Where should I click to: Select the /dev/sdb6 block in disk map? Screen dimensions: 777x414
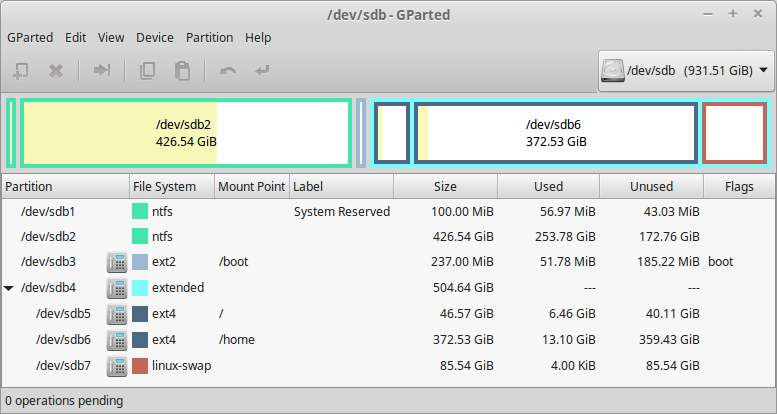pyautogui.click(x=556, y=133)
